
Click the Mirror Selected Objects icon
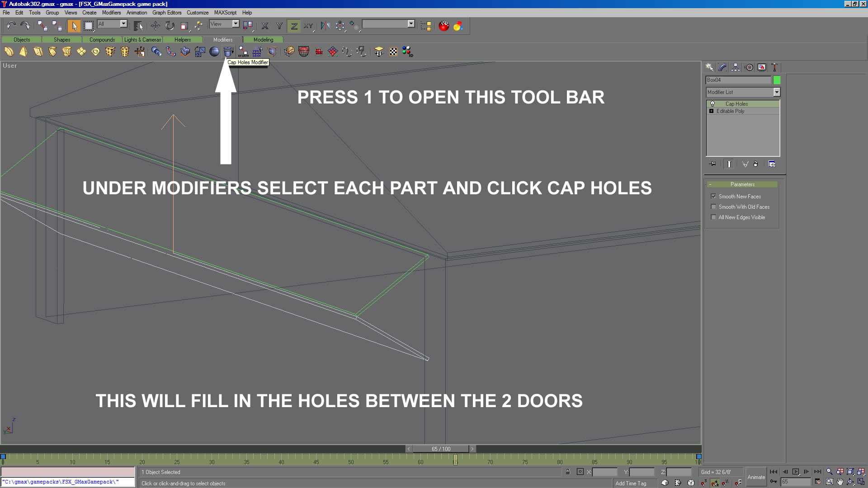click(325, 26)
